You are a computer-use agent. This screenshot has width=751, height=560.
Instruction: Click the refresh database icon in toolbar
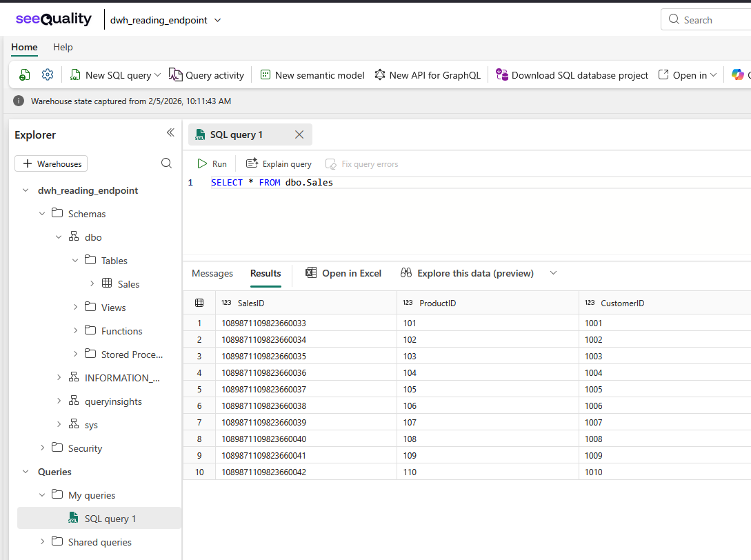coord(25,75)
